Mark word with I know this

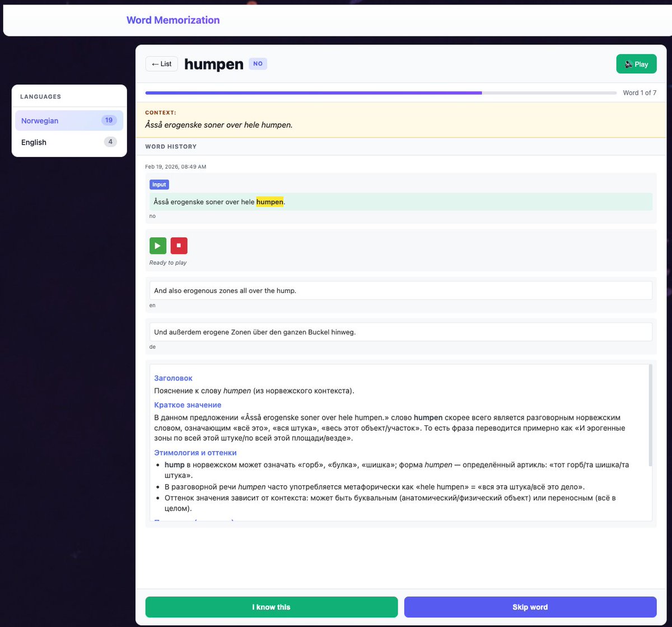[272, 607]
